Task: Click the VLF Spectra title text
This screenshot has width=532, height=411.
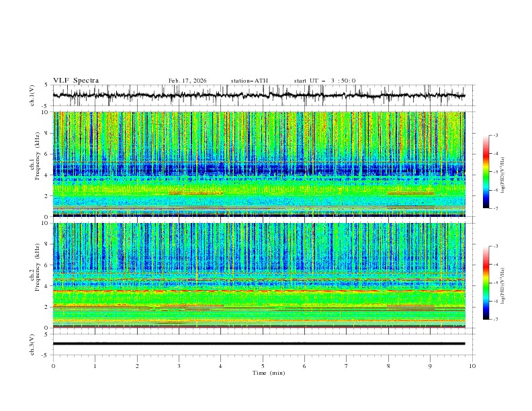Action: [76, 81]
